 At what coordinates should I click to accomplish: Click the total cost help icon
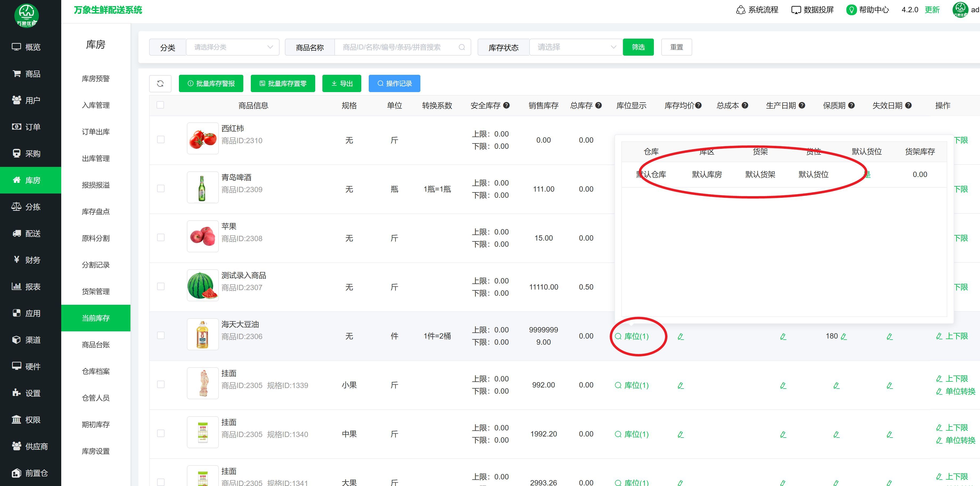pos(745,105)
